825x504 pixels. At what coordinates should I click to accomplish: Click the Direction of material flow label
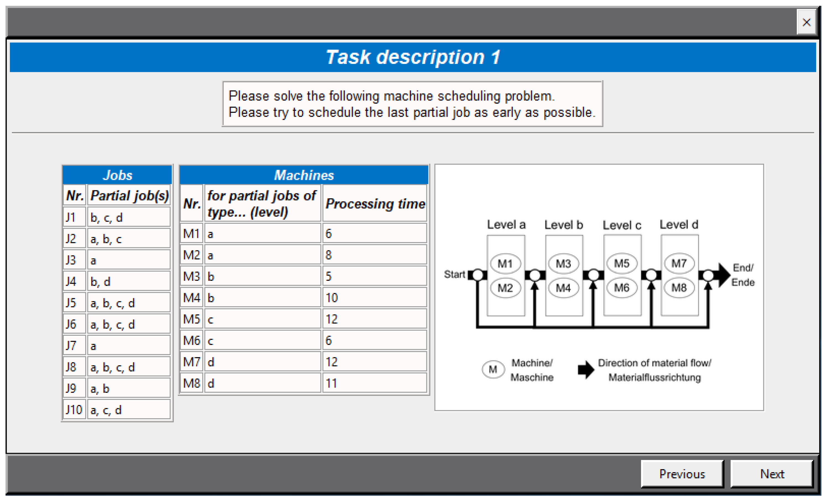655,370
